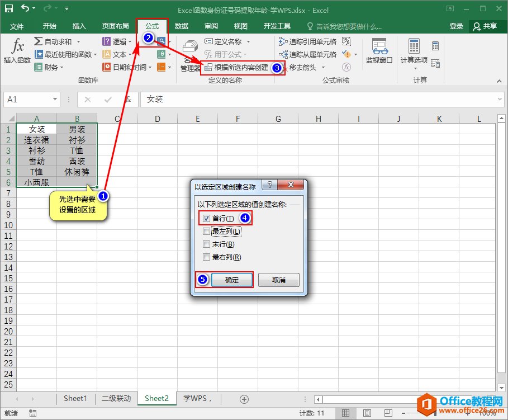
Task: Click Trace Precedents (追踪引用单元格)
Action: click(x=308, y=41)
